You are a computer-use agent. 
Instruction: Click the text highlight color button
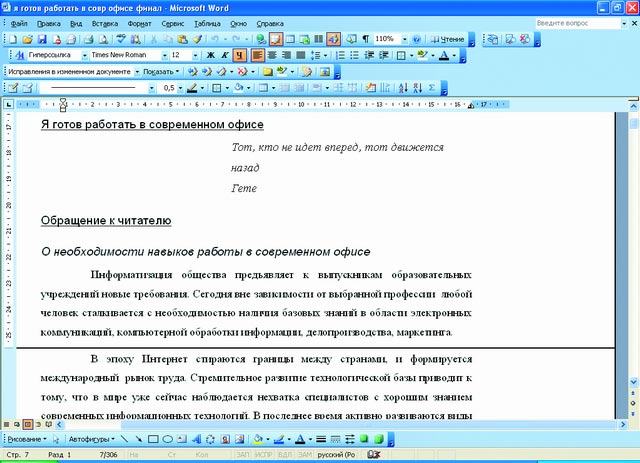[422, 55]
